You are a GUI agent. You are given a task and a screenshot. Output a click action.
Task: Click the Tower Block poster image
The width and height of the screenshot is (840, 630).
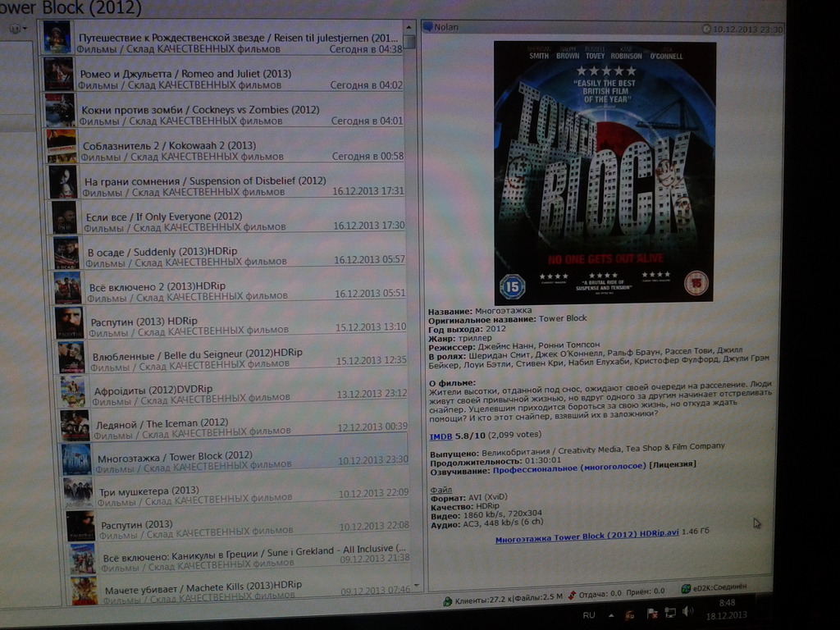(605, 172)
